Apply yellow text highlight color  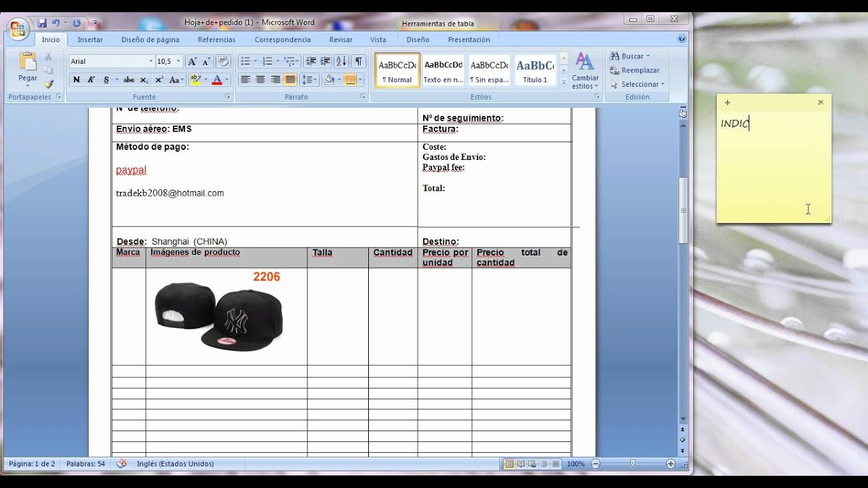195,79
